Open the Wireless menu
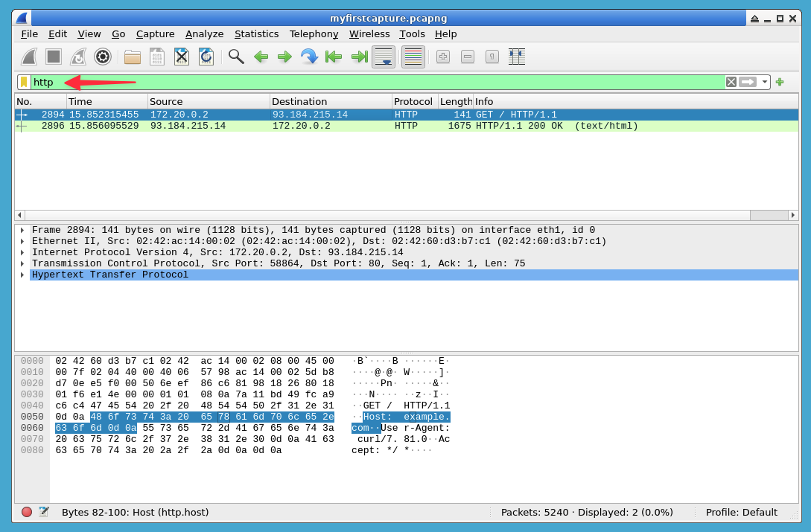The image size is (811, 532). [369, 34]
